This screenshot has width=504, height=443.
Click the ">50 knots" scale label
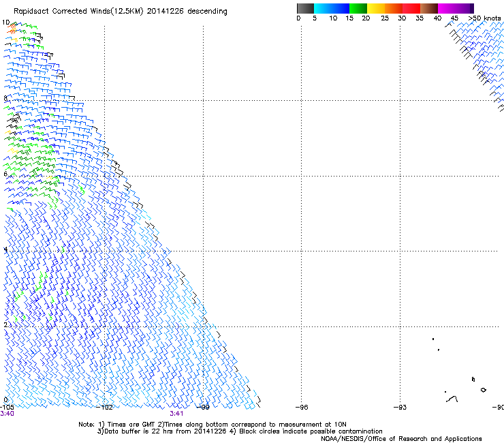(485, 18)
